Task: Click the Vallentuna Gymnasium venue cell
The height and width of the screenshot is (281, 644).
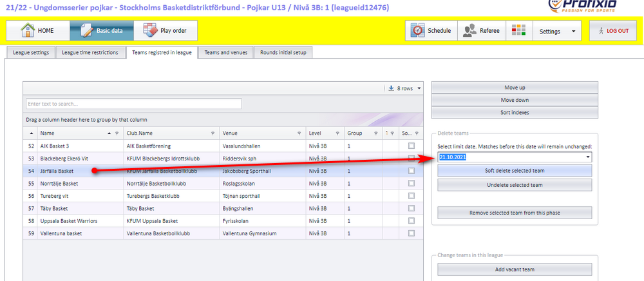Action: (263, 233)
